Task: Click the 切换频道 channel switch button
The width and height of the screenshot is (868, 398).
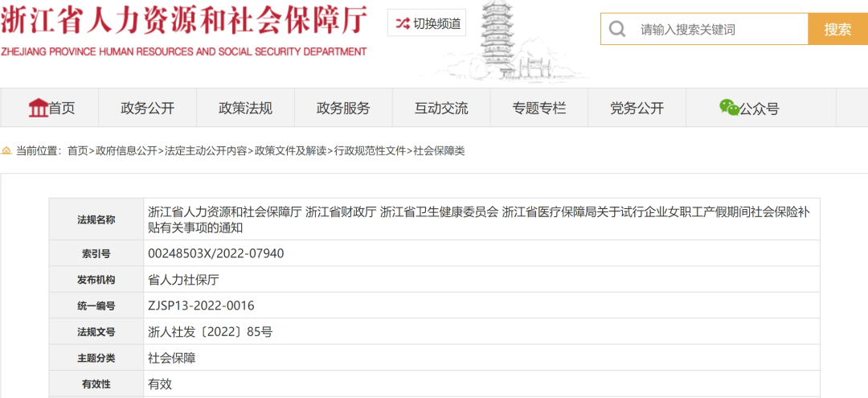Action: click(427, 24)
